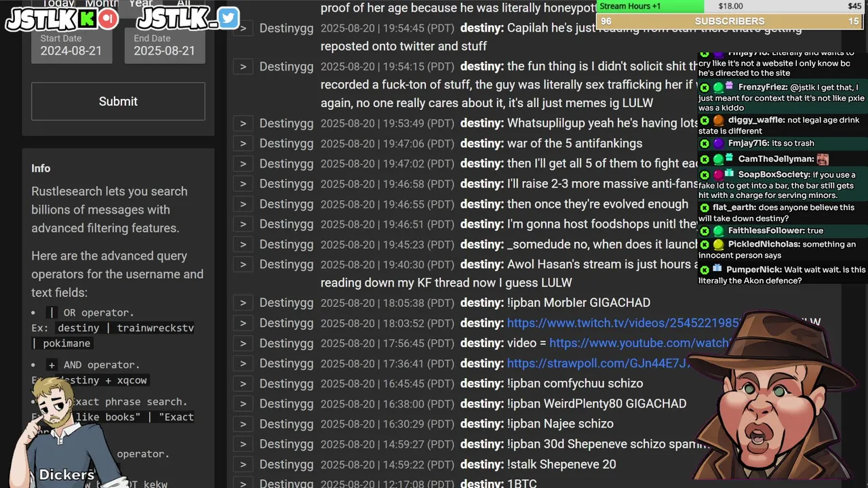Click the End Date field 2025-08-21
This screenshot has width=868, height=488.
click(x=165, y=45)
